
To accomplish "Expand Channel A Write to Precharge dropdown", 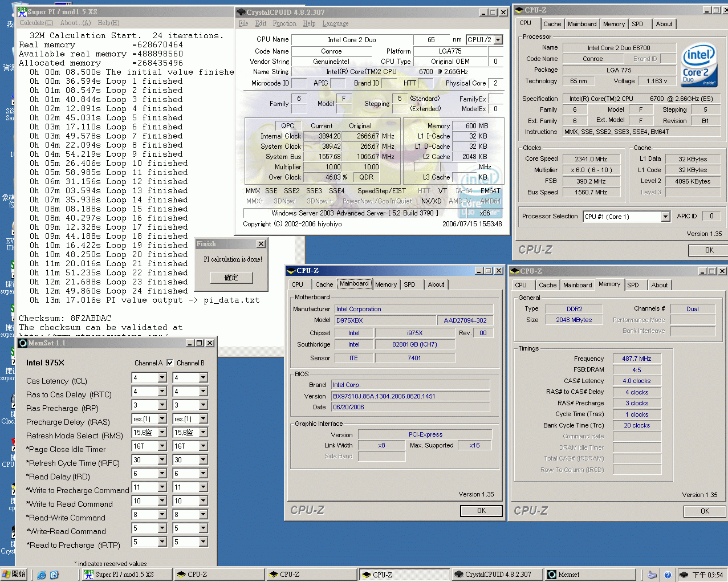I will tap(162, 487).
